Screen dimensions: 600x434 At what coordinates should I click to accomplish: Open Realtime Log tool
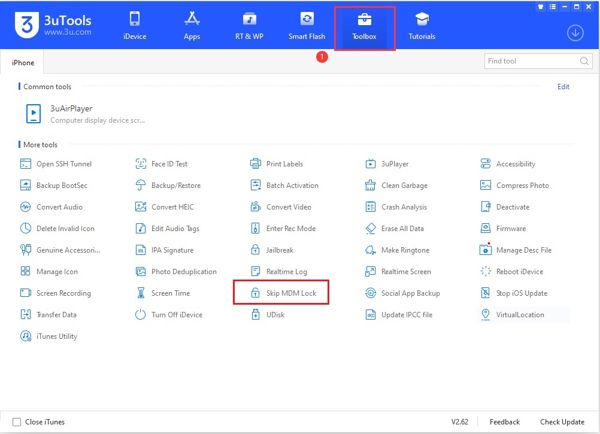click(279, 271)
